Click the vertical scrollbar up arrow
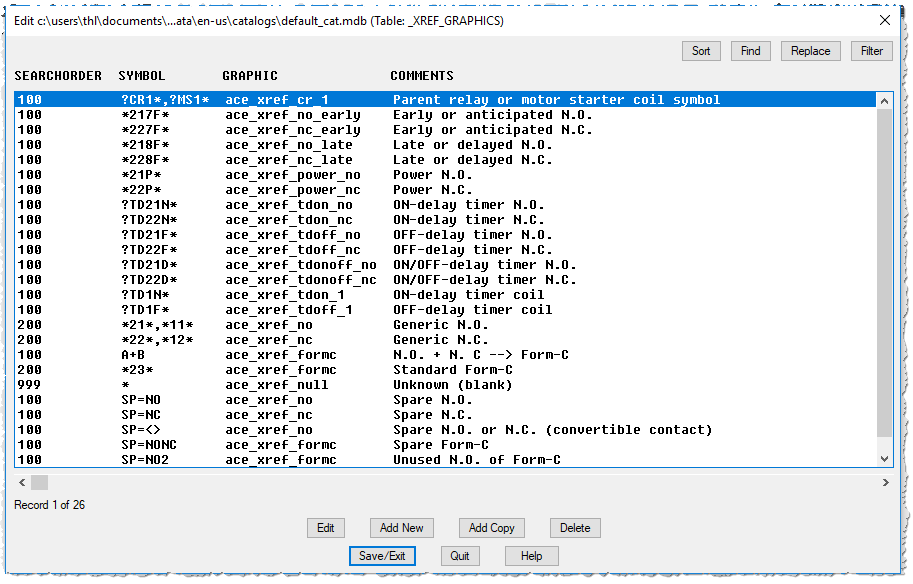Screen dimensions: 913x584 [x=884, y=101]
